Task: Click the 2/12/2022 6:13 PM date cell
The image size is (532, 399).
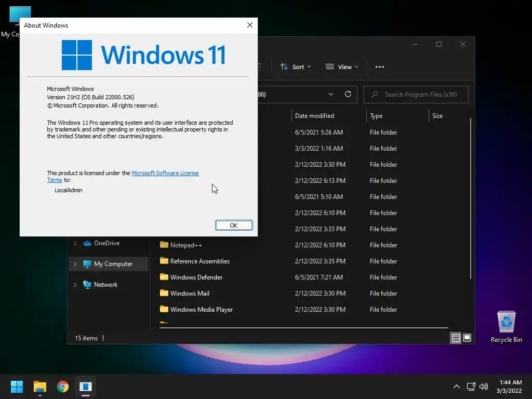Action: (x=320, y=180)
